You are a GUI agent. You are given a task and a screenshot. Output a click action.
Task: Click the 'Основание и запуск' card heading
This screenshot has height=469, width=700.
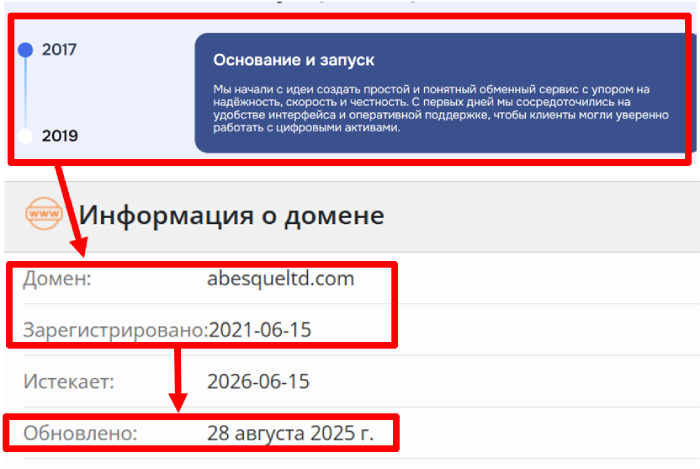[x=294, y=60]
